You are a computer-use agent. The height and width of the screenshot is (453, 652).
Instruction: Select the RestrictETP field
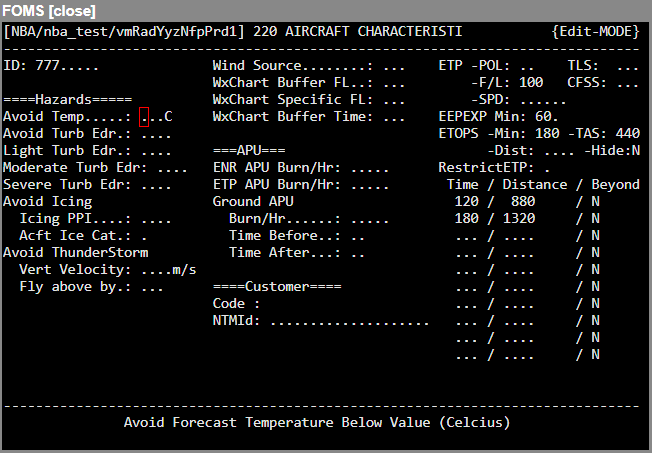[547, 168]
